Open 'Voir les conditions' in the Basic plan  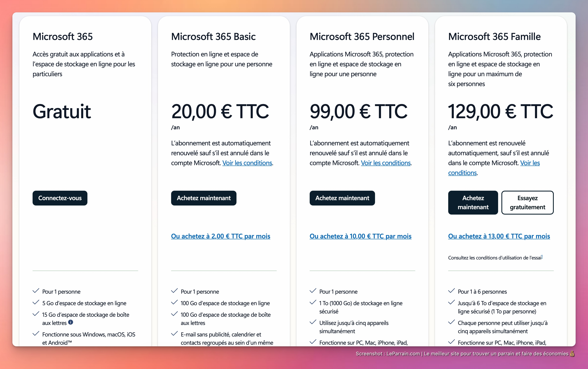tap(247, 163)
